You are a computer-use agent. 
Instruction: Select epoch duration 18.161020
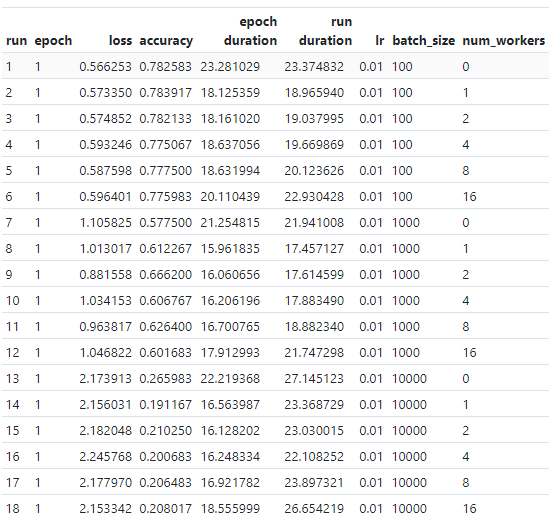230,119
